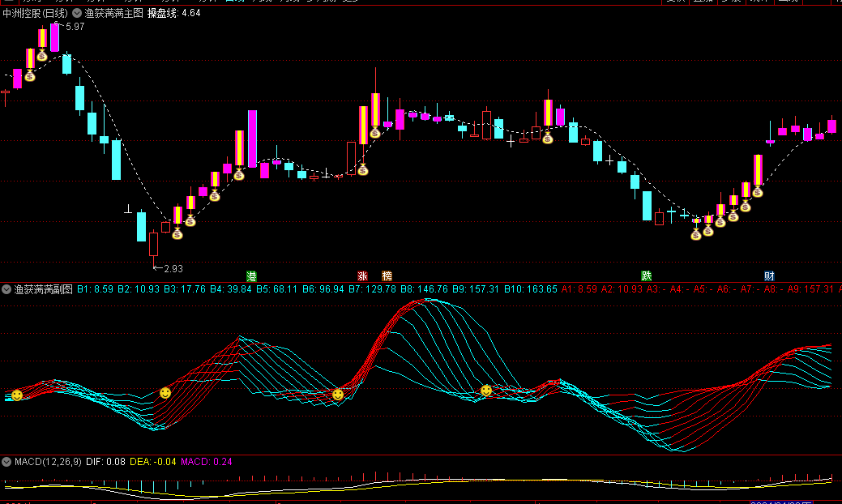Click the leftmost smiley face signal icon
The image size is (842, 504).
coord(17,395)
